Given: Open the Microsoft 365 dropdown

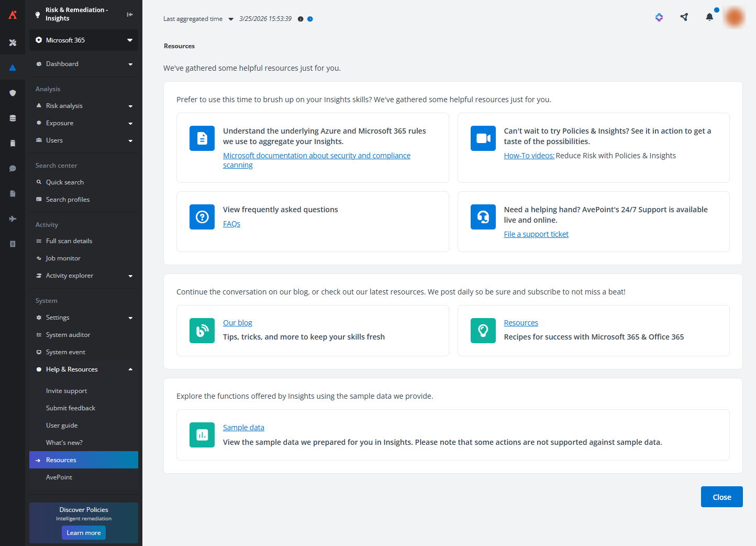Looking at the screenshot, I should [x=84, y=40].
